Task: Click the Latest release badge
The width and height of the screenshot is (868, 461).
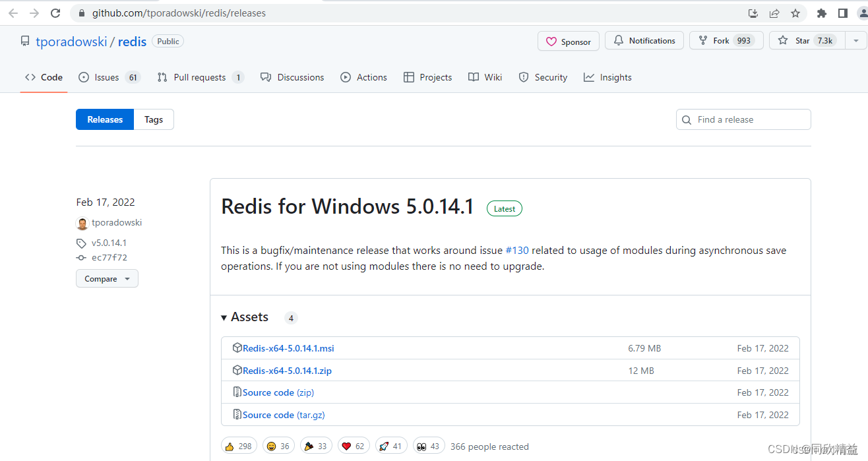Action: (x=505, y=208)
